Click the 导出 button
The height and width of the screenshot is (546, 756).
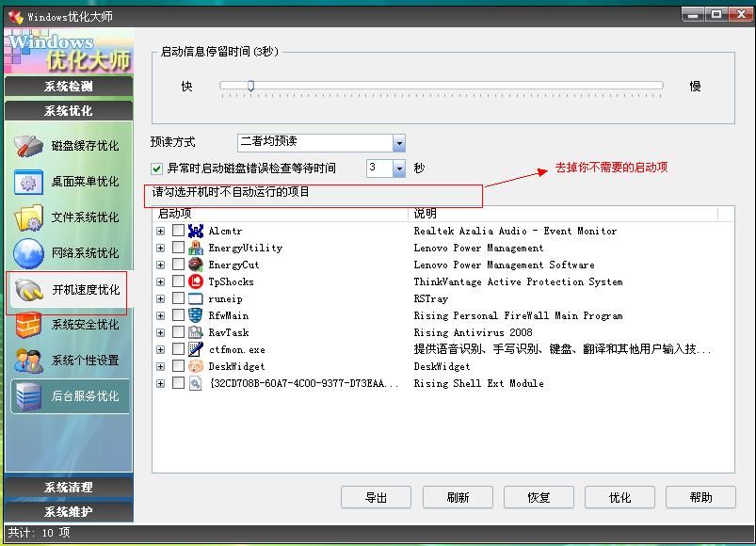[x=376, y=497]
